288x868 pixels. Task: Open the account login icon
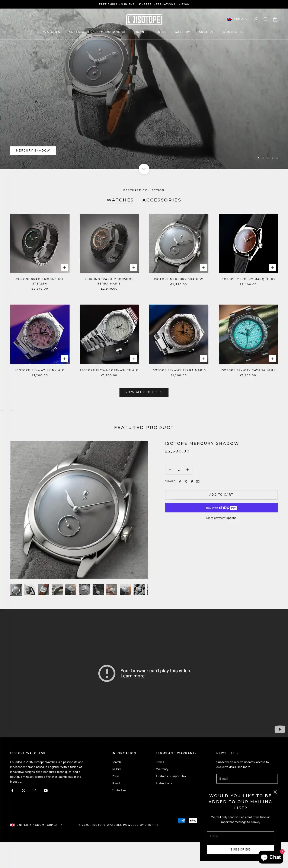(256, 19)
